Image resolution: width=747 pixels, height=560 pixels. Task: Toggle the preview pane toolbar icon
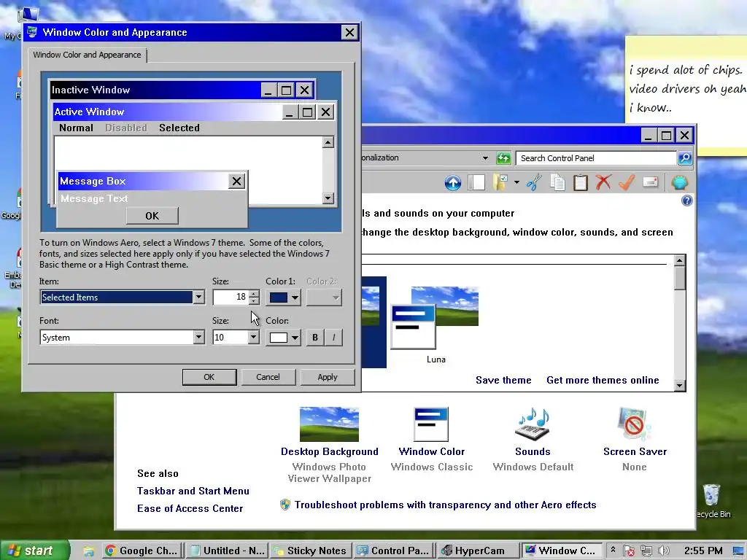[x=476, y=183]
